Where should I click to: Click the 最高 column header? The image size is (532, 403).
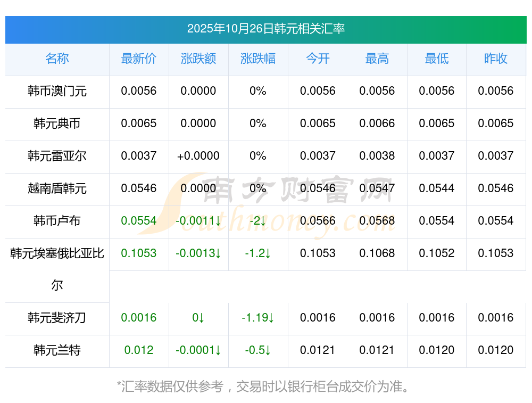pos(377,59)
